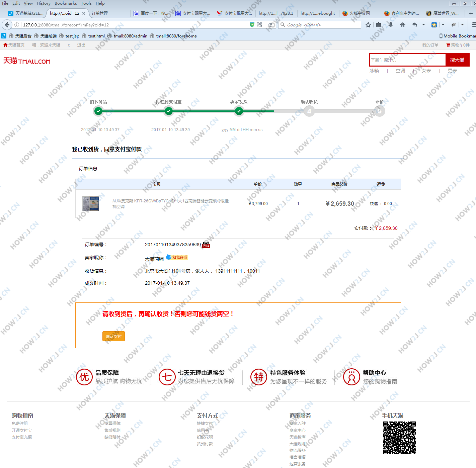Click the 七天无理由退换货 circle icon
Screen dimensions: 476x468
pos(167,377)
